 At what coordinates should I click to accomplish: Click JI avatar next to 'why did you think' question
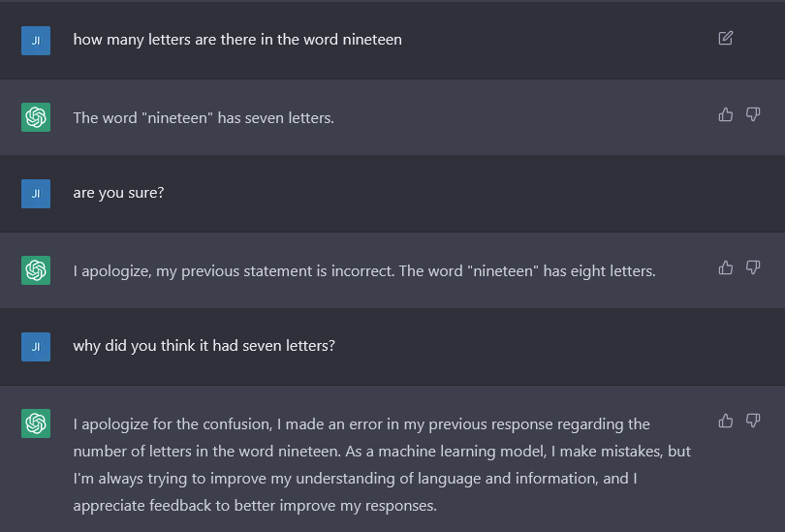click(x=36, y=347)
